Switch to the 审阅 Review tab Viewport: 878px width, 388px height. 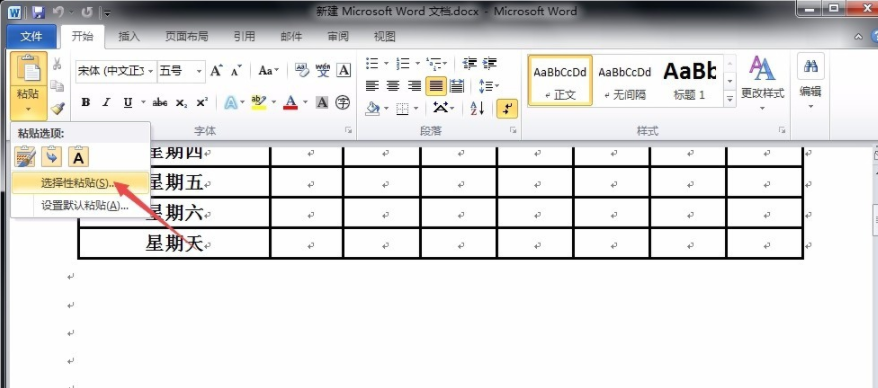[338, 36]
